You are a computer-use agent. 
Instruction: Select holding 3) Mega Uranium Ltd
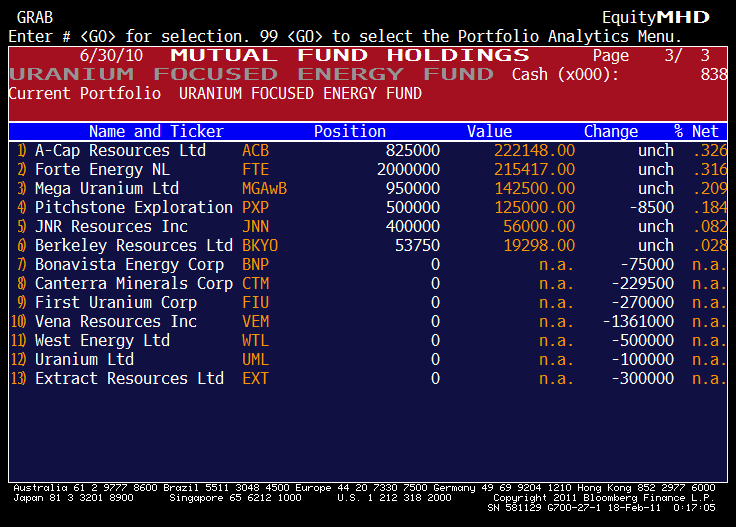coord(368,189)
